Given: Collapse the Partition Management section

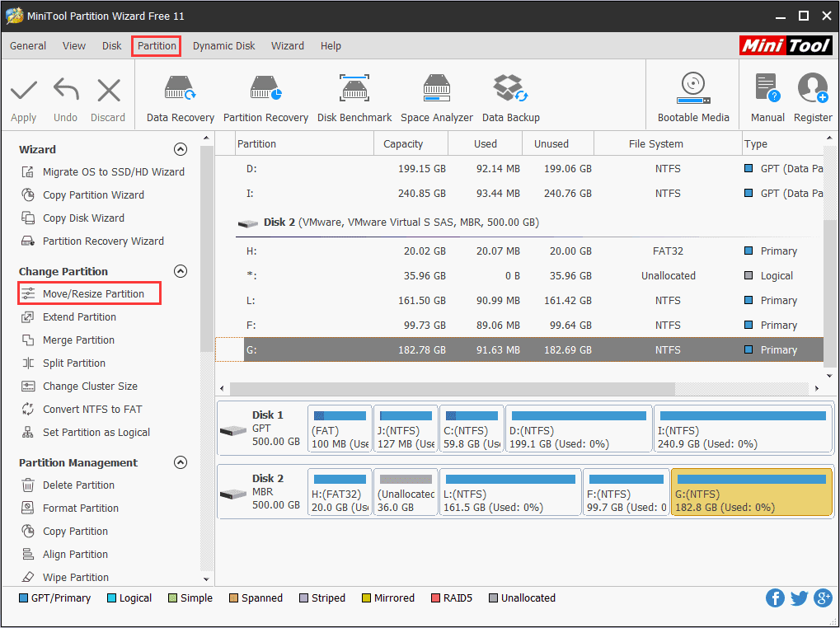Looking at the screenshot, I should pos(181,462).
